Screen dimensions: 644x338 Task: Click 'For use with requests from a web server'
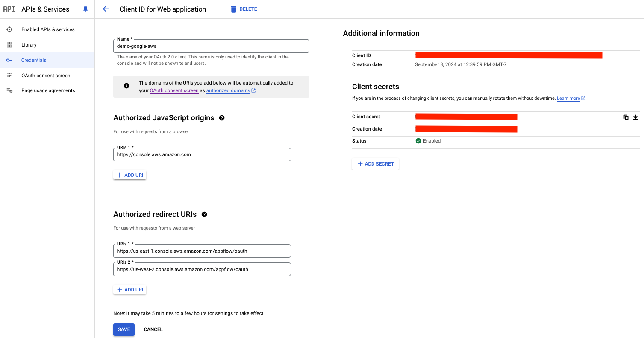(x=154, y=228)
